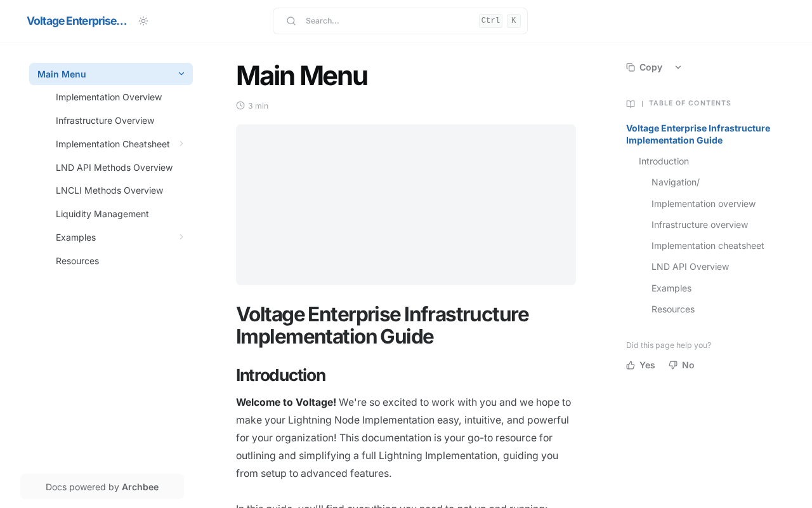The image size is (812, 508).
Task: Jump to Examples TOC entry
Action: coord(671,288)
